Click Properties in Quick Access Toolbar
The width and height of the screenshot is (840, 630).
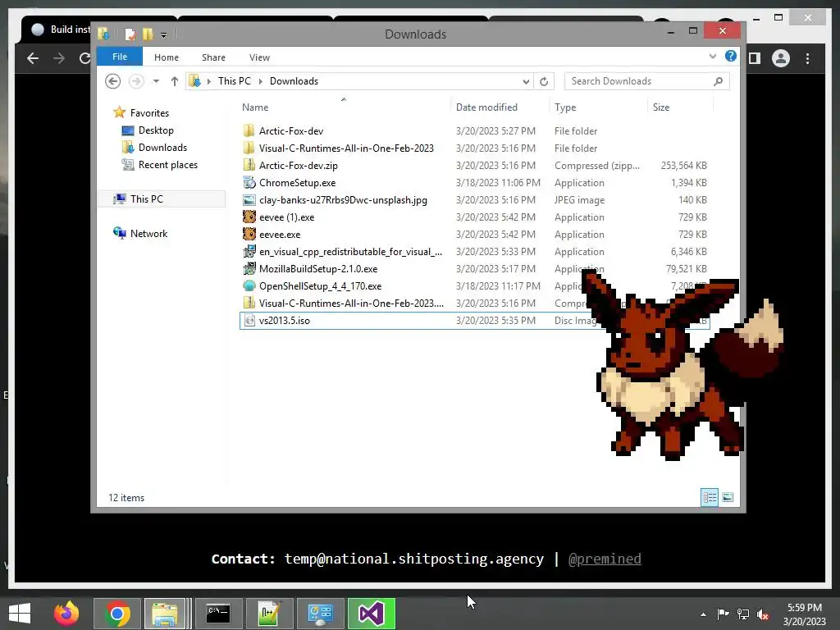(130, 34)
